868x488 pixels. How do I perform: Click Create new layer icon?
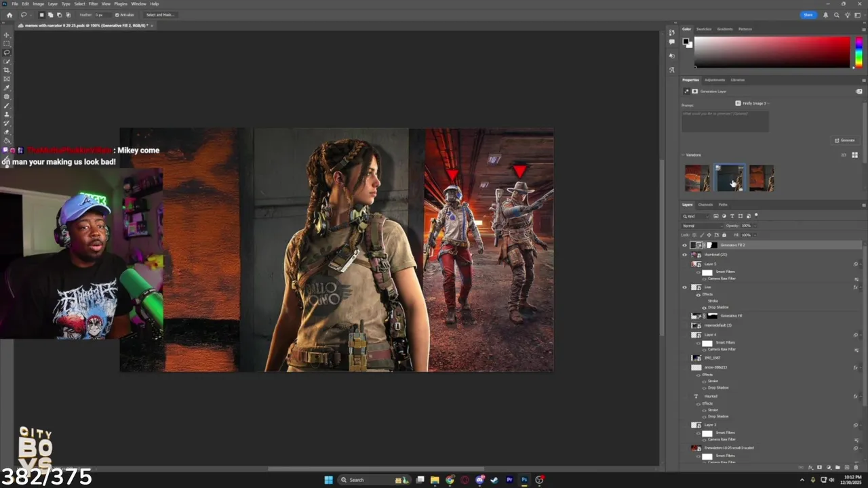coord(847,467)
